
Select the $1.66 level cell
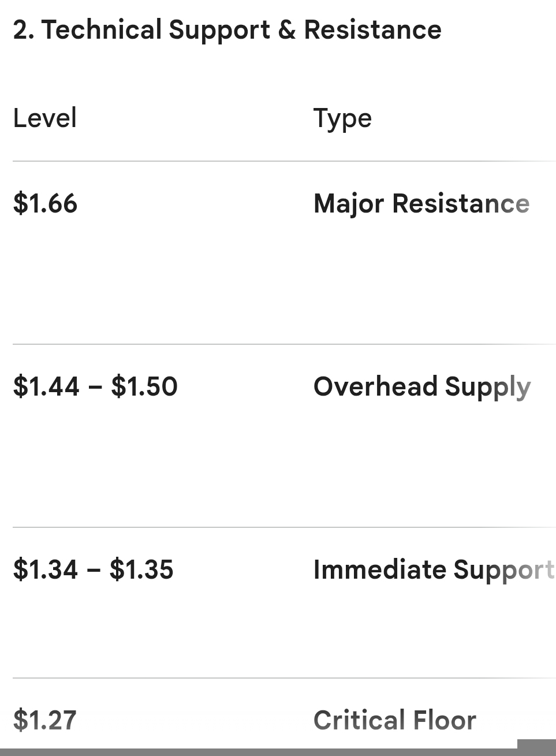[x=45, y=204]
